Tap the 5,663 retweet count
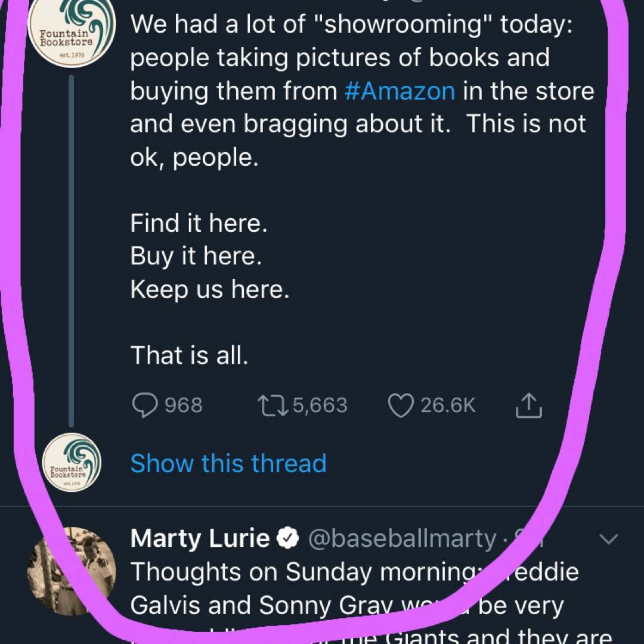This screenshot has height=644, width=644. pyautogui.click(x=320, y=405)
